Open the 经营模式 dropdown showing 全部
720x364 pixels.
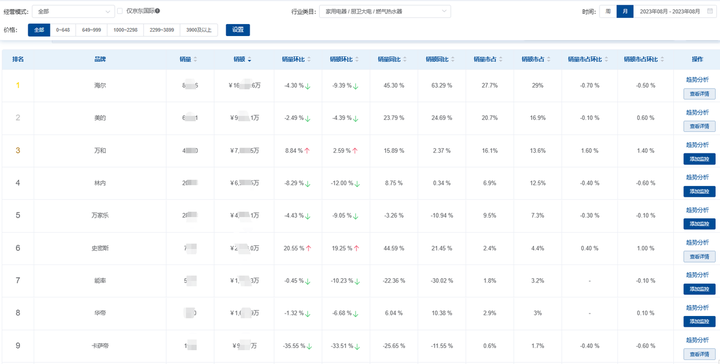73,11
